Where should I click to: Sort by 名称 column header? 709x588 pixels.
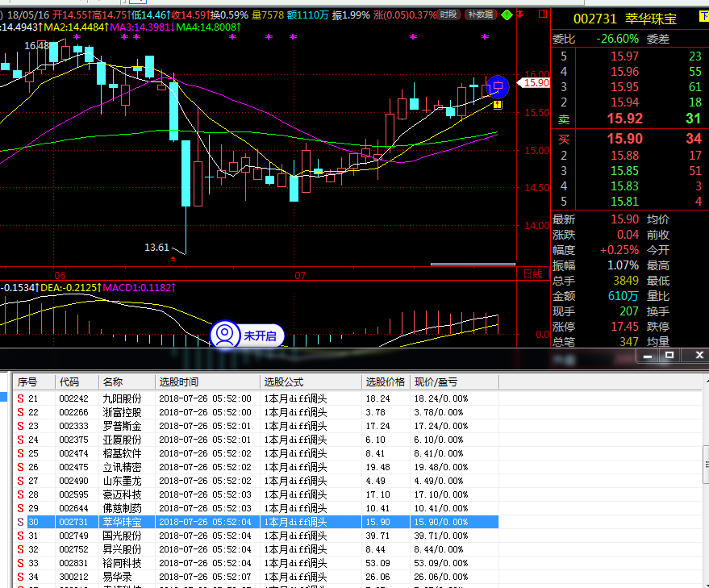click(x=127, y=382)
